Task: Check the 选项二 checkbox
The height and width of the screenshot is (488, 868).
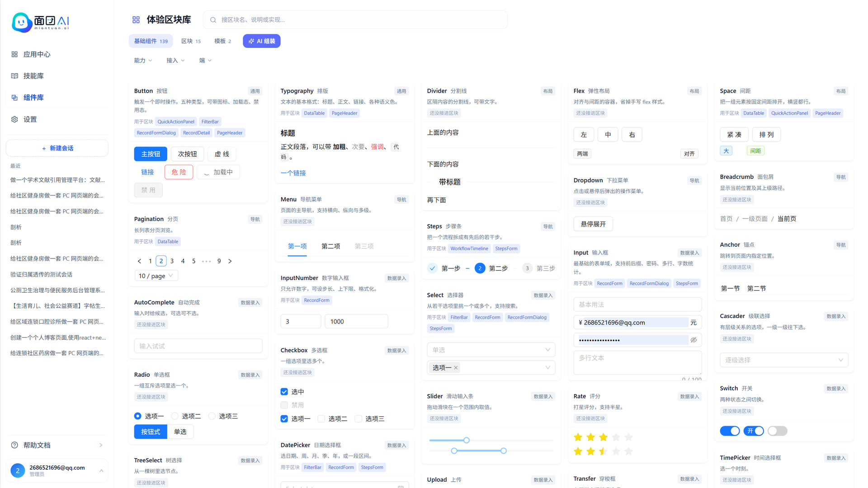Action: click(x=321, y=419)
